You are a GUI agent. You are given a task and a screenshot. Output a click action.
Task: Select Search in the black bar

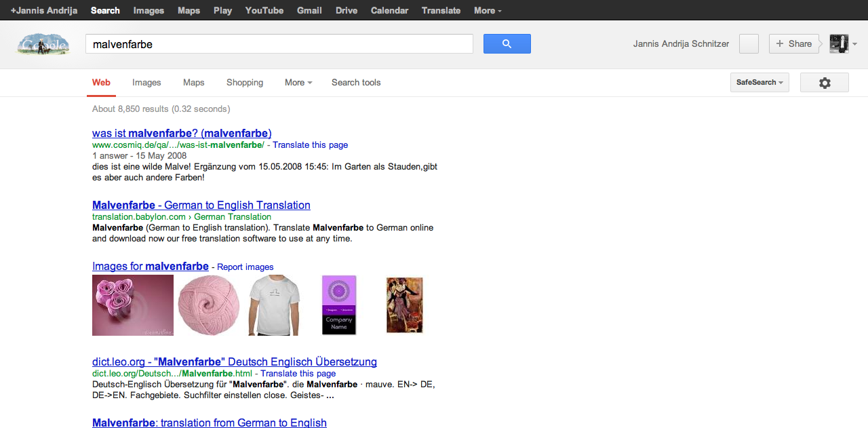pyautogui.click(x=105, y=10)
